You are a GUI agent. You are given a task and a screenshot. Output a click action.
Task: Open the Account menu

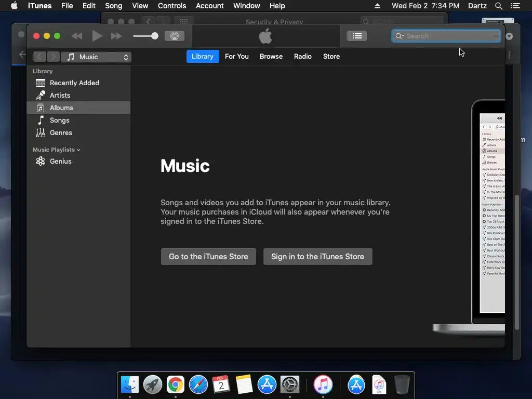tap(210, 6)
